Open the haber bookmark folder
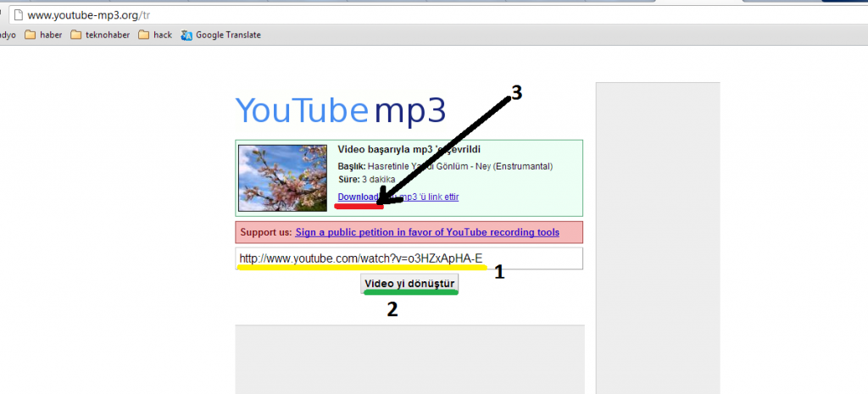The image size is (868, 394). coord(43,35)
